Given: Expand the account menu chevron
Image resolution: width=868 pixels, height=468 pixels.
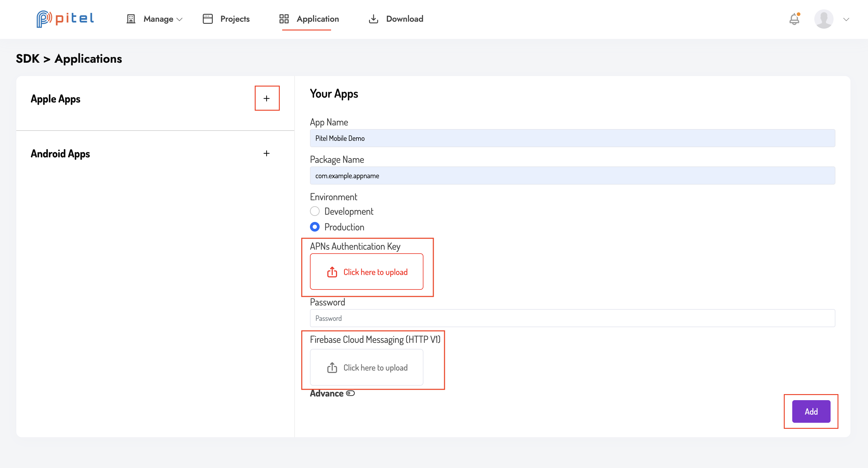Looking at the screenshot, I should tap(846, 19).
